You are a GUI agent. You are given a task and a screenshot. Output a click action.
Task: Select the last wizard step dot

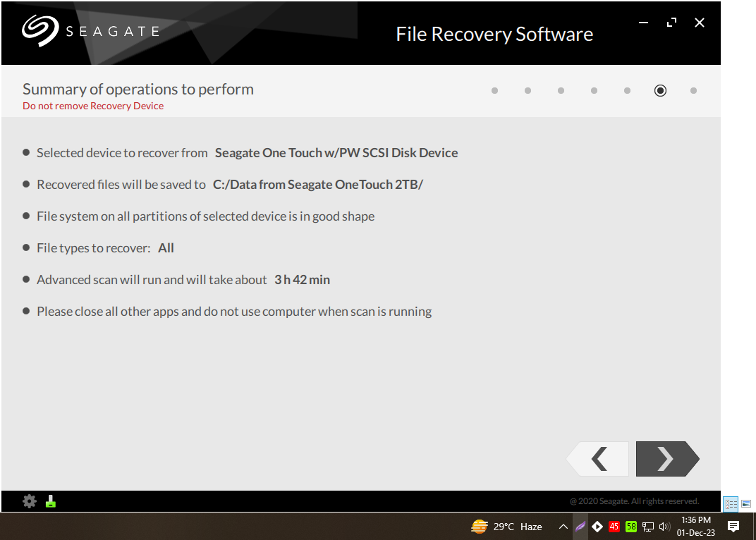[x=693, y=91]
